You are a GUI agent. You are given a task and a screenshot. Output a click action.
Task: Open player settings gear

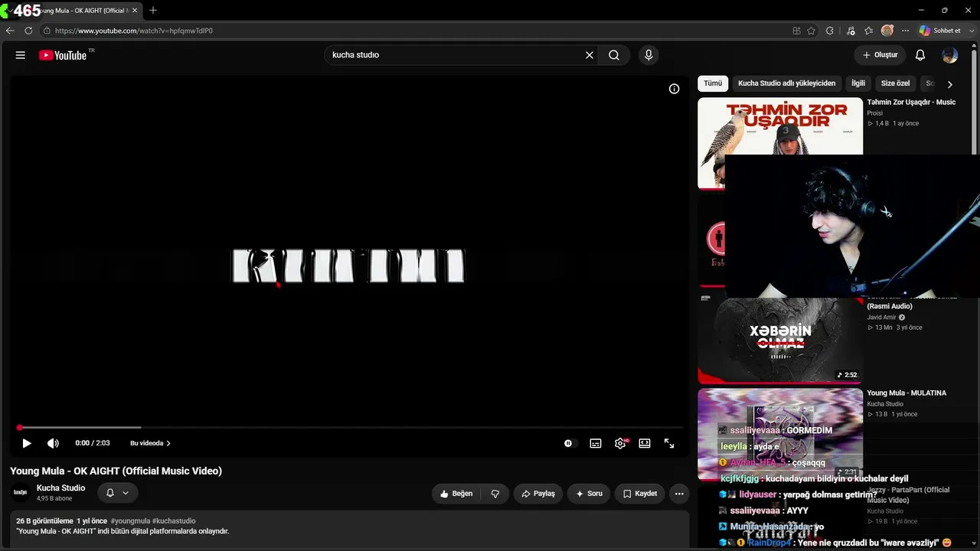click(620, 443)
